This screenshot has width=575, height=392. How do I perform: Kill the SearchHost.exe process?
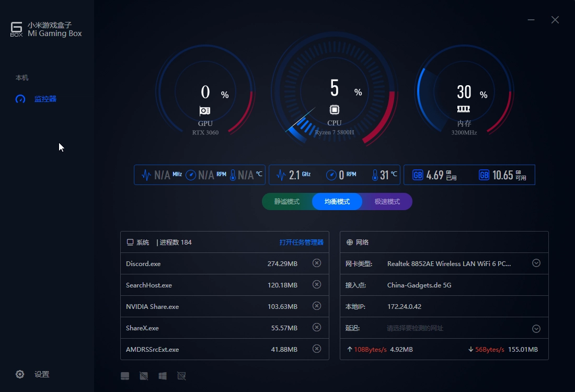pos(317,284)
